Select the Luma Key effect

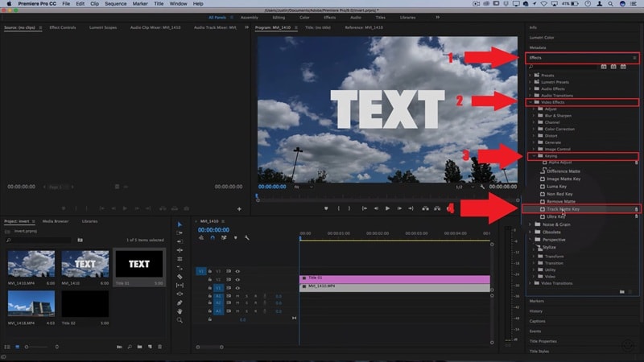click(x=556, y=187)
